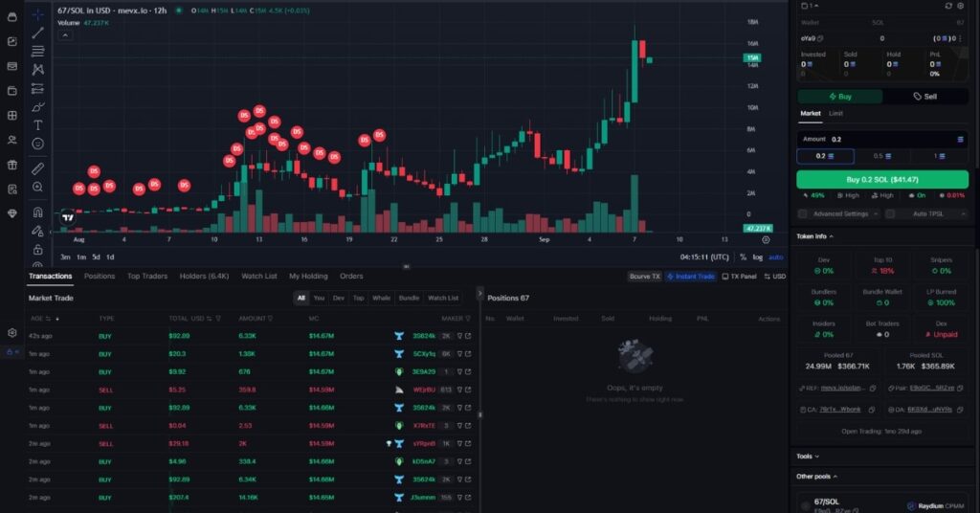
Task: Open wallet panel settings gear
Action: click(x=961, y=6)
